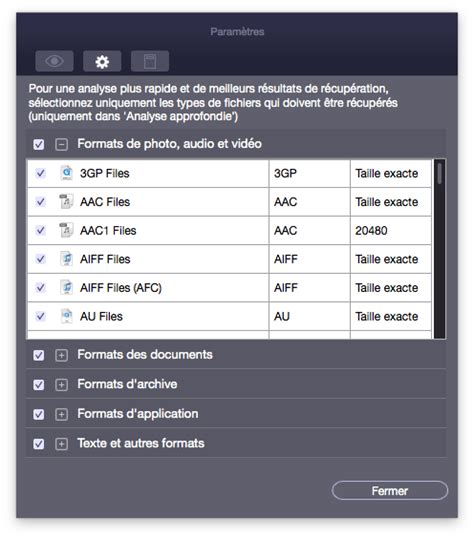The image size is (474, 538).
Task: Click the Fermer button
Action: pos(390,491)
